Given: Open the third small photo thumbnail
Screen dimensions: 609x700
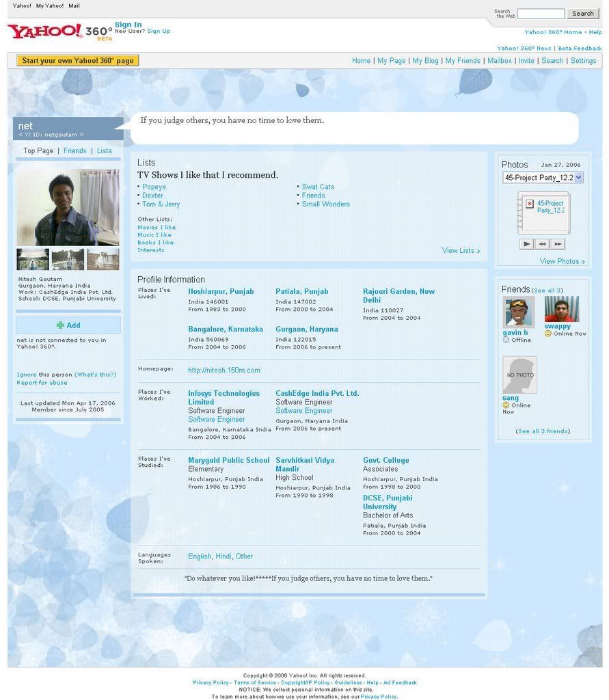Looking at the screenshot, I should coord(103,259).
